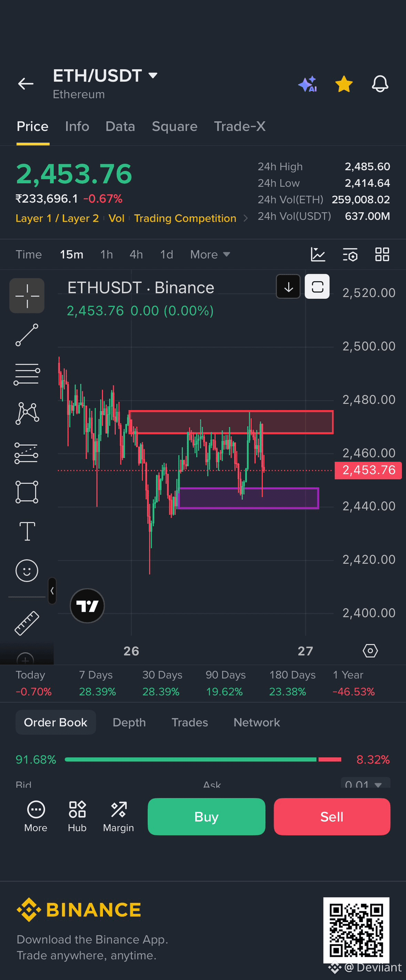The height and width of the screenshot is (980, 406).
Task: Select the trend line drawing tool
Action: [27, 335]
